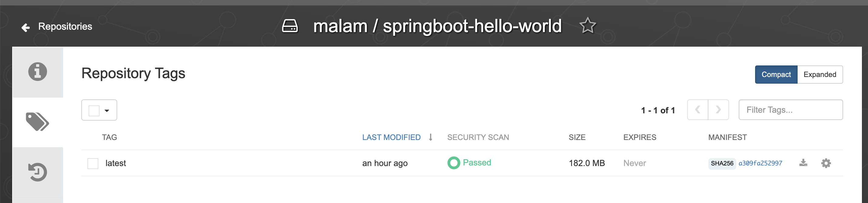Go to the next page of tags
Screen dimensions: 868x203
coord(718,110)
